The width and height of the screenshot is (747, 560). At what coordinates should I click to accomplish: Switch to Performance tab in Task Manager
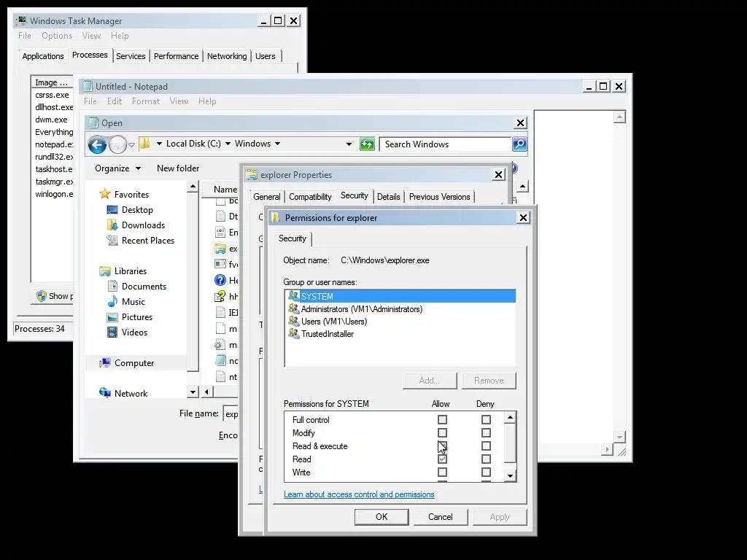point(176,56)
